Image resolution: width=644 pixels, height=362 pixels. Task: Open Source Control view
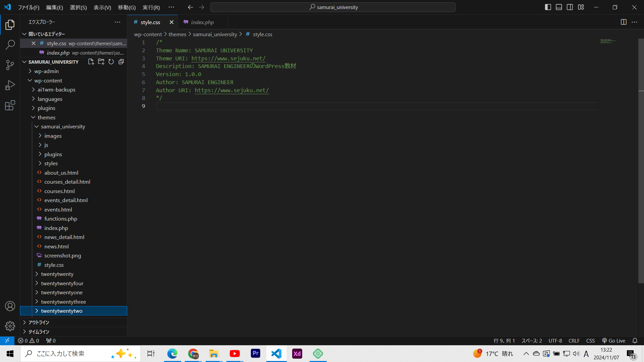[10, 65]
